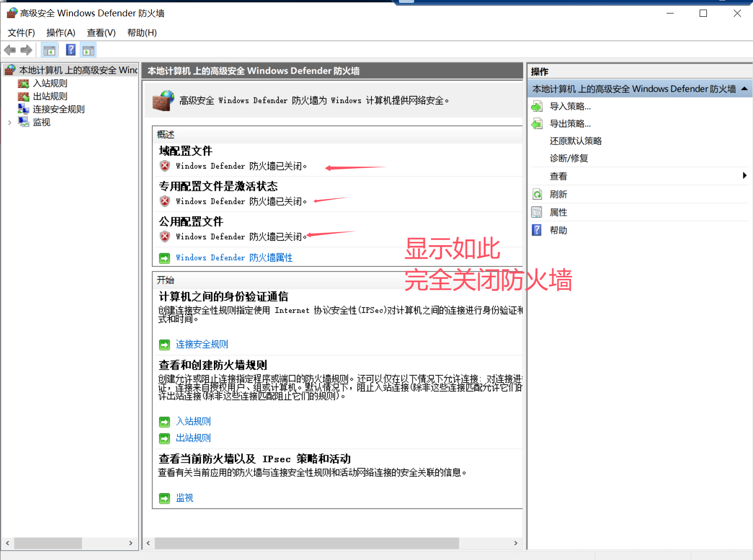Click the 导出策略 icon in actions
The width and height of the screenshot is (753, 560).
coord(537,124)
